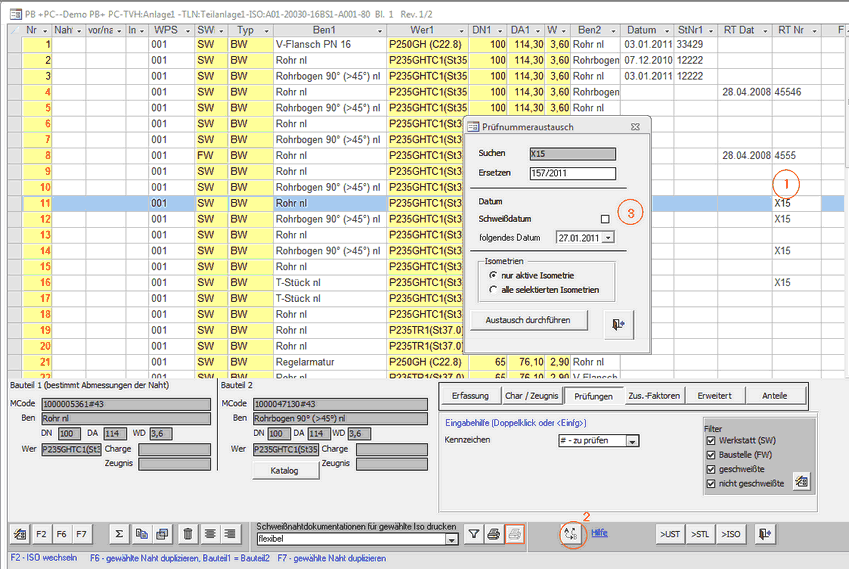The height and width of the screenshot is (569, 849).
Task: Toggle the 'nicht geschweißte' filter checkbox
Action: click(711, 484)
